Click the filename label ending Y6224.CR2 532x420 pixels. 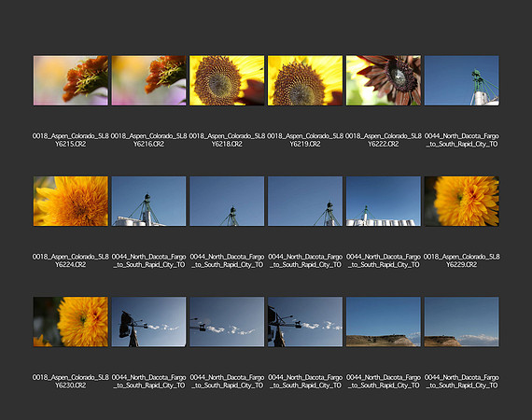point(71,260)
